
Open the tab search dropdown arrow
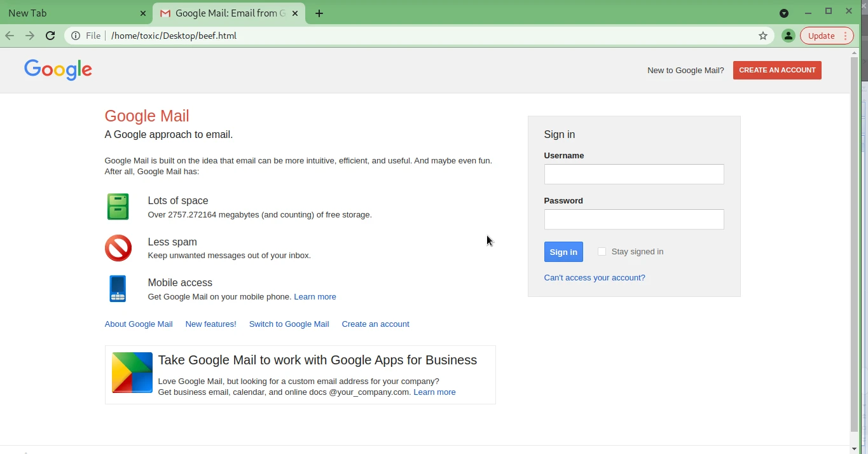784,13
